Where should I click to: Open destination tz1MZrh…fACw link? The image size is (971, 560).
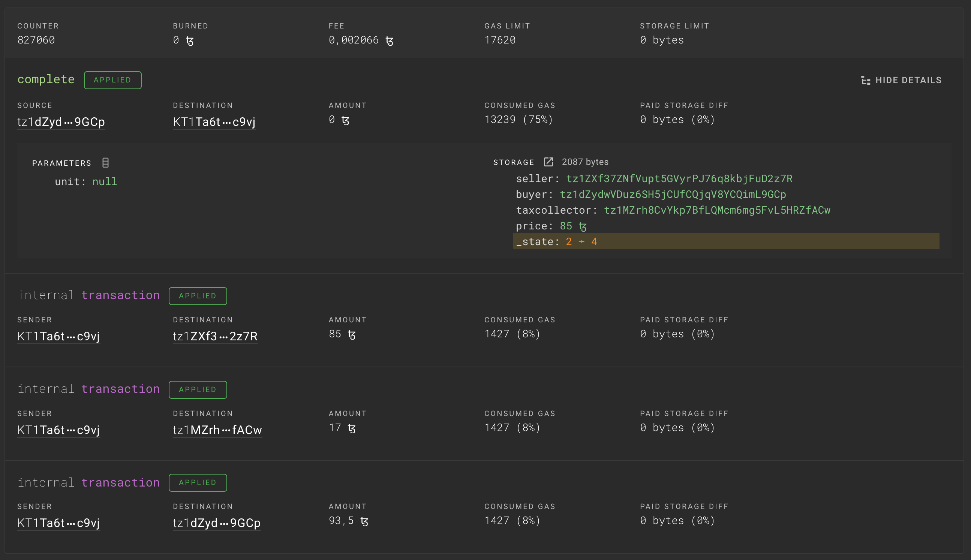[217, 430]
